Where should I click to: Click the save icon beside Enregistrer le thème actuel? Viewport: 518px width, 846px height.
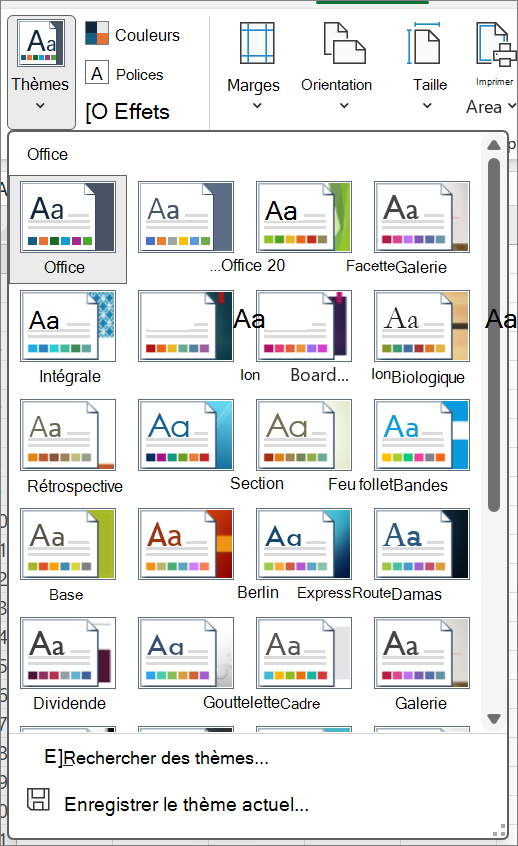[x=38, y=799]
